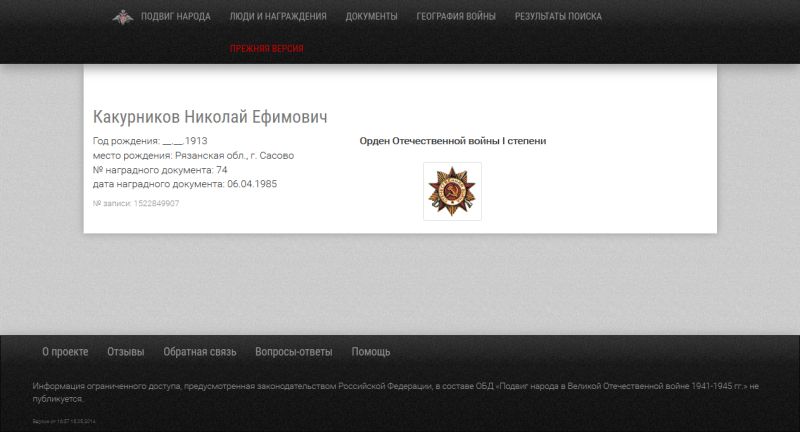This screenshot has height=432, width=800.
Task: Open the ПОДВИГ НАРОДА home link
Action: [x=176, y=17]
